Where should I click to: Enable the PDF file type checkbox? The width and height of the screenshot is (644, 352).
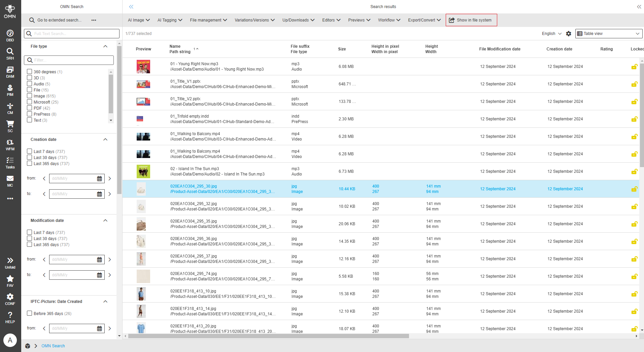pos(30,108)
